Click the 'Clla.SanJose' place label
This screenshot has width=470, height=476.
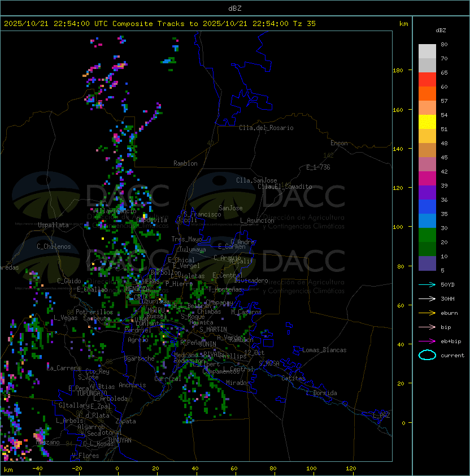256,180
